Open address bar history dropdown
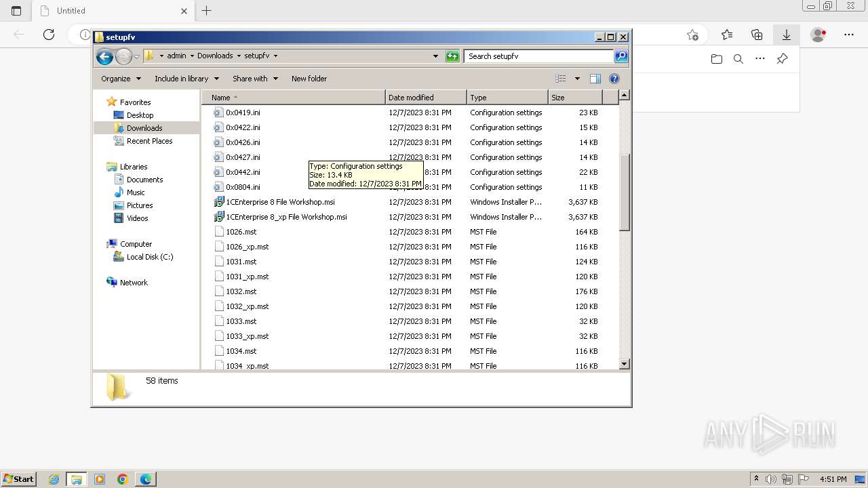Viewport: 868px width, 488px height. [435, 56]
